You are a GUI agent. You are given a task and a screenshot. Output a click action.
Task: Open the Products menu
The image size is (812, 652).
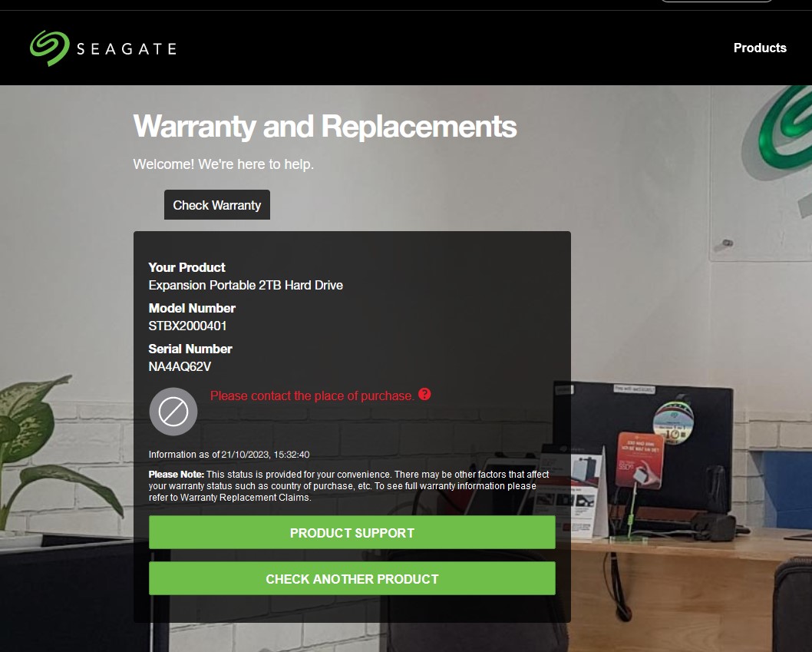coord(760,48)
